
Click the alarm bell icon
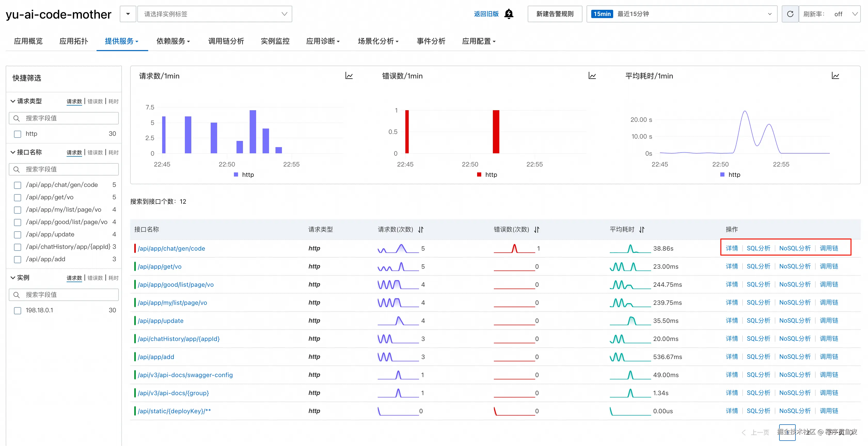[x=509, y=14]
